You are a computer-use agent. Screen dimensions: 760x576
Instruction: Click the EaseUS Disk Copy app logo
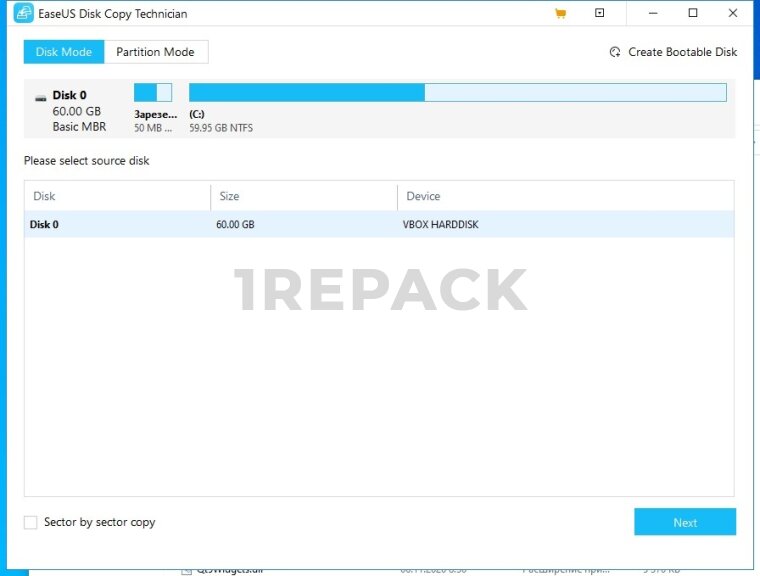click(23, 14)
